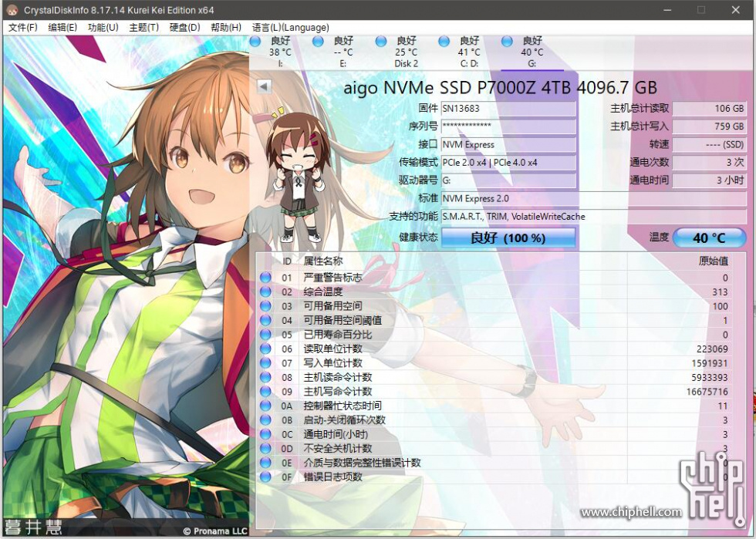Click the PCIe 2.0 x4 transfer mode field
This screenshot has height=539, width=756.
coord(508,163)
